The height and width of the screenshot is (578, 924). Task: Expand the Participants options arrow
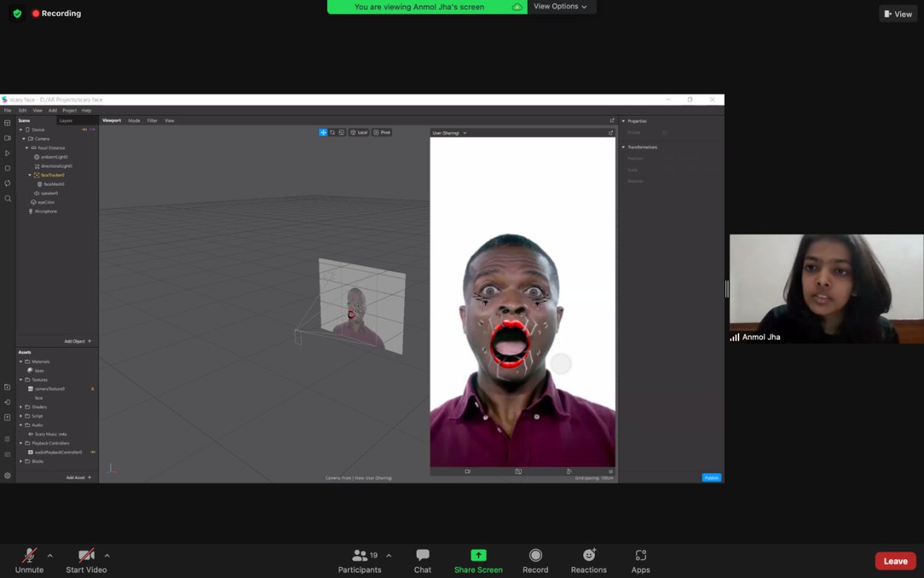388,556
